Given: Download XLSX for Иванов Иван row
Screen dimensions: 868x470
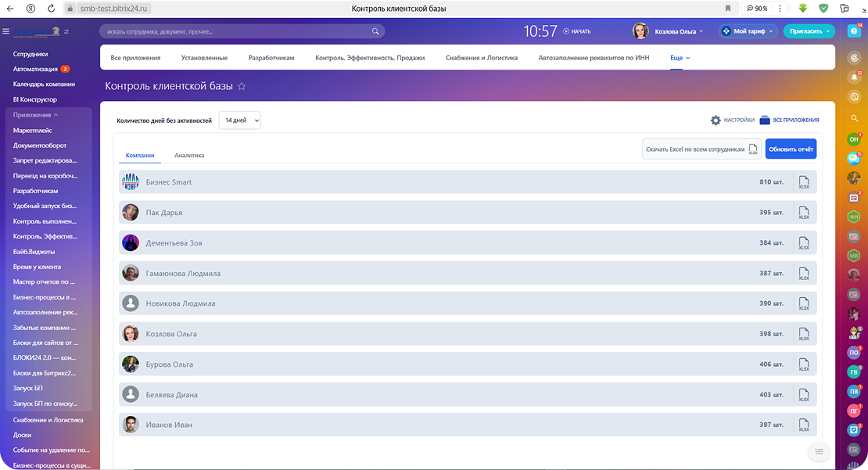Looking at the screenshot, I should coord(804,425).
